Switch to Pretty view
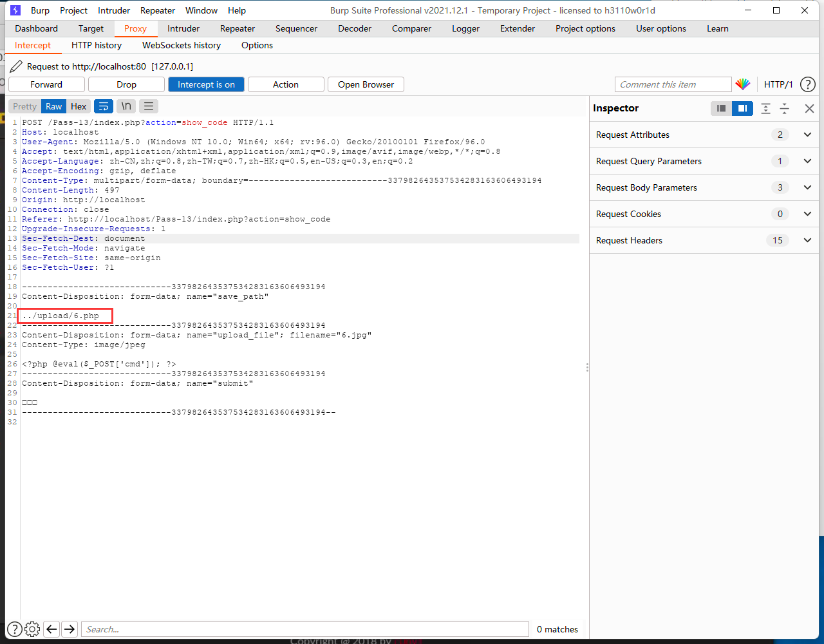 pos(25,106)
